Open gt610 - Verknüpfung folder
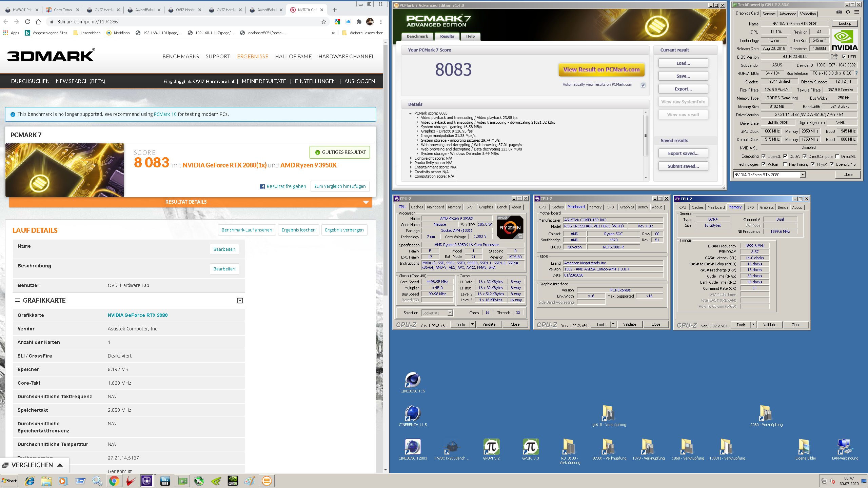The image size is (868, 488). (x=609, y=416)
